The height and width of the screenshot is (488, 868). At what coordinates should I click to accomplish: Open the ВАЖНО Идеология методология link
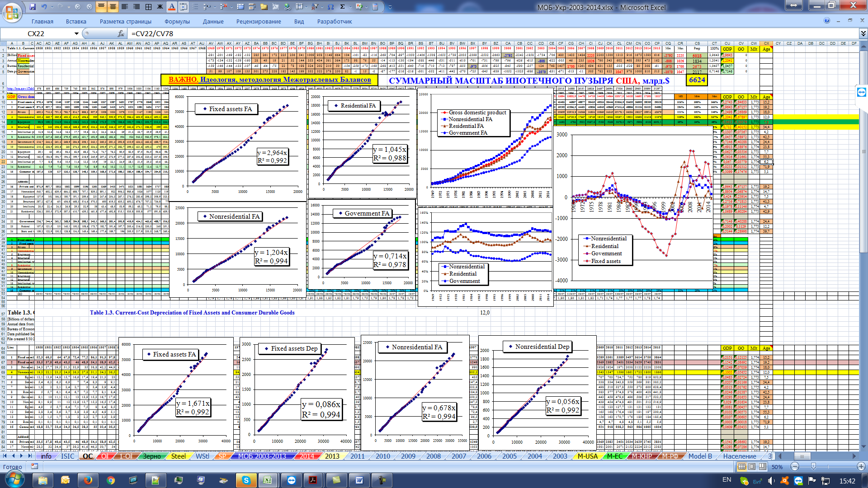pyautogui.click(x=269, y=80)
